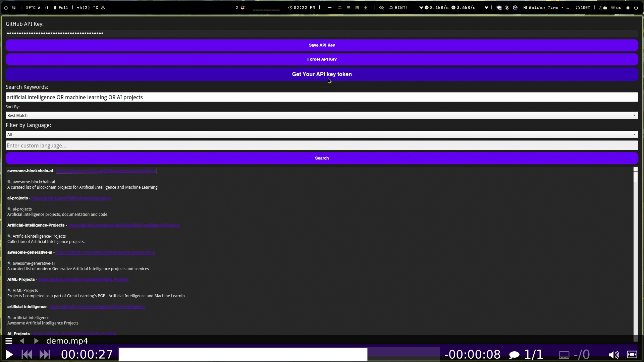Open the artificial-intelligence GitHub link
This screenshot has width=644, height=362.
tap(97, 307)
